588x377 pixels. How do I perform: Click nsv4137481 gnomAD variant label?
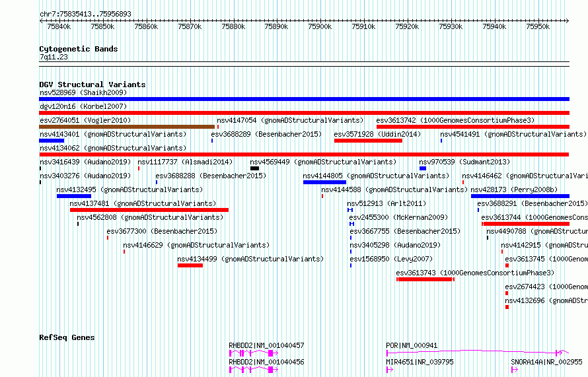click(143, 203)
